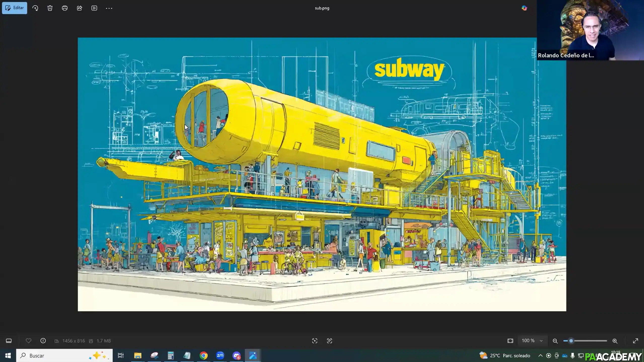
Task: Print the image using the printer icon
Action: pyautogui.click(x=65, y=8)
